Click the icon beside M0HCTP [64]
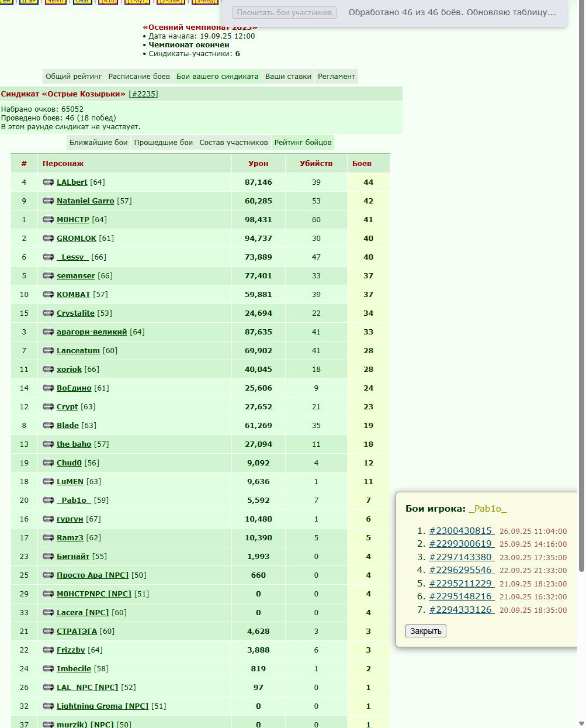This screenshot has height=728, width=586. 48,220
